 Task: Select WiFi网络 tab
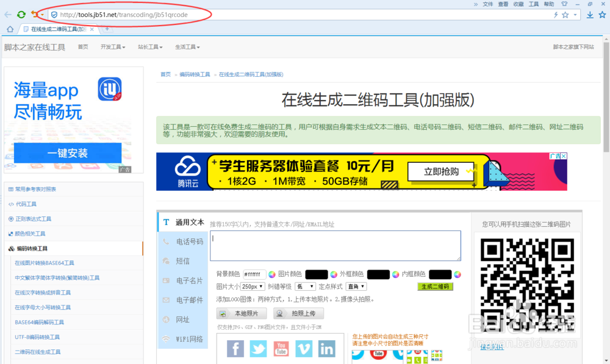click(183, 339)
